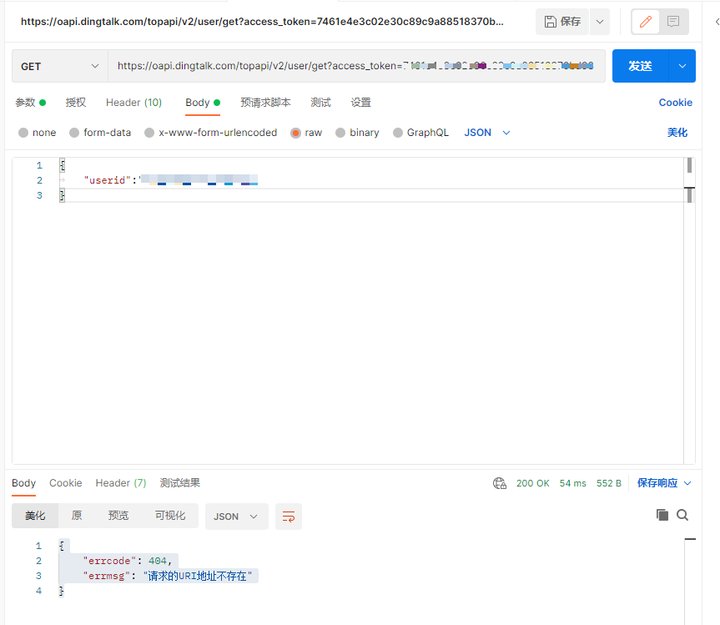Screen dimensions: 720x625
Task: Open the Header (10) request tab
Action: click(x=134, y=102)
